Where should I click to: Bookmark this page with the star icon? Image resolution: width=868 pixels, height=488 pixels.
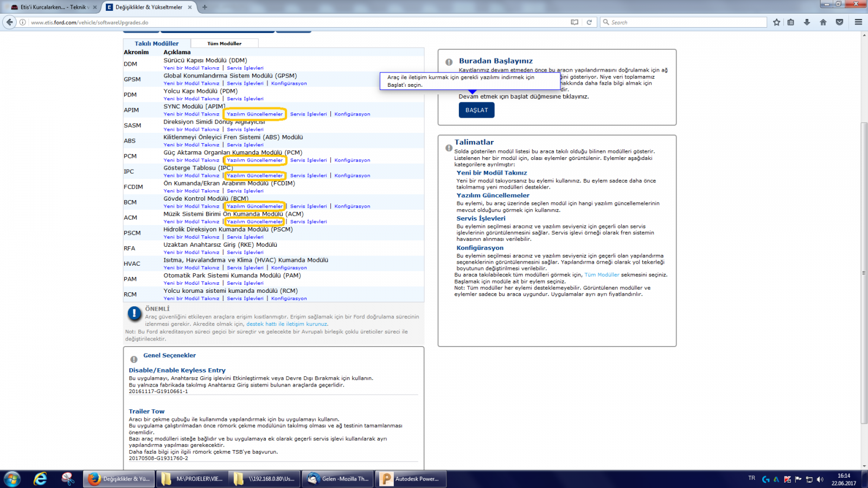[776, 22]
